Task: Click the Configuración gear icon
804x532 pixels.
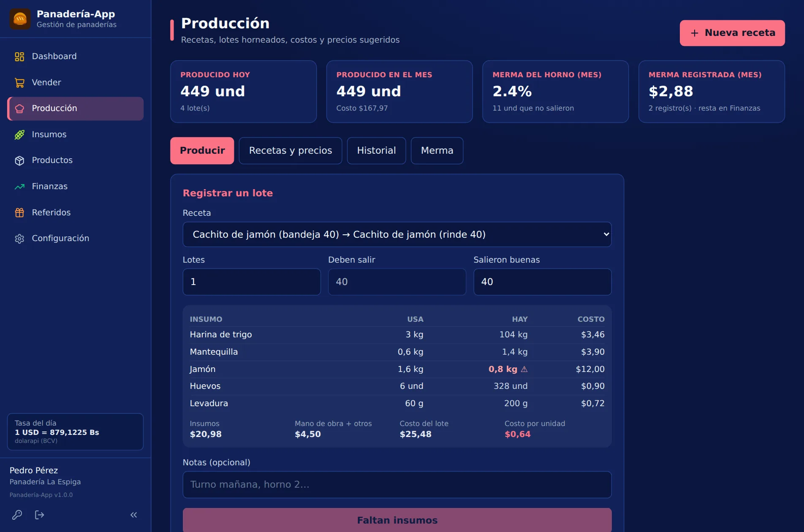Action: pos(19,239)
